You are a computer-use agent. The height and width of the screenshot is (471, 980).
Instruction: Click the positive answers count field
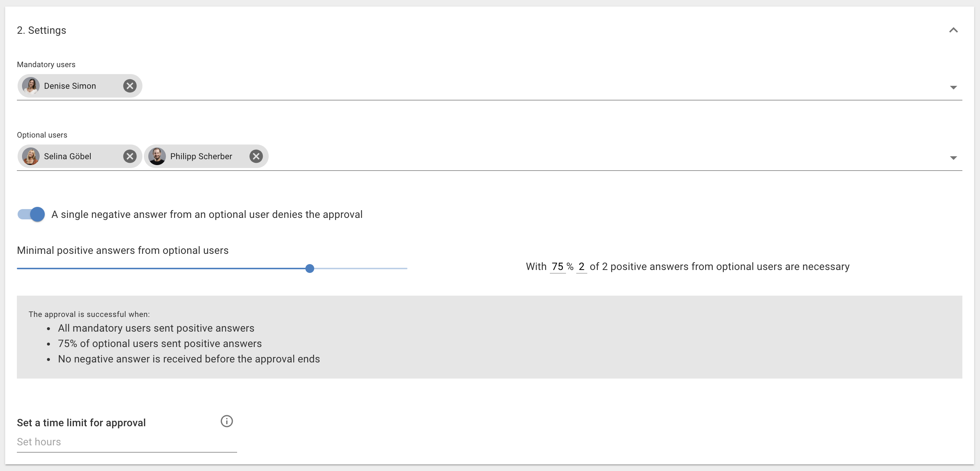click(x=581, y=266)
